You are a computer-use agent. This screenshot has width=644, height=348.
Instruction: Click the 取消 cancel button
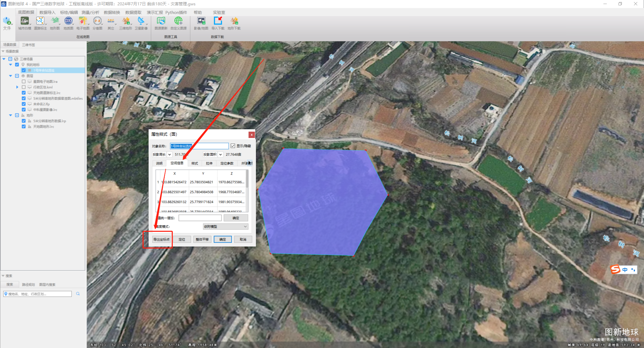coord(243,239)
